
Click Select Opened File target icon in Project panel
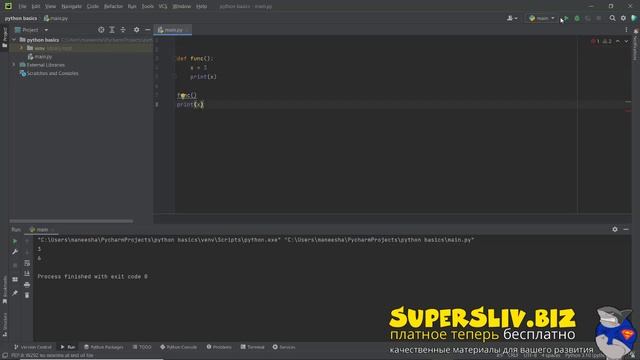click(x=101, y=30)
